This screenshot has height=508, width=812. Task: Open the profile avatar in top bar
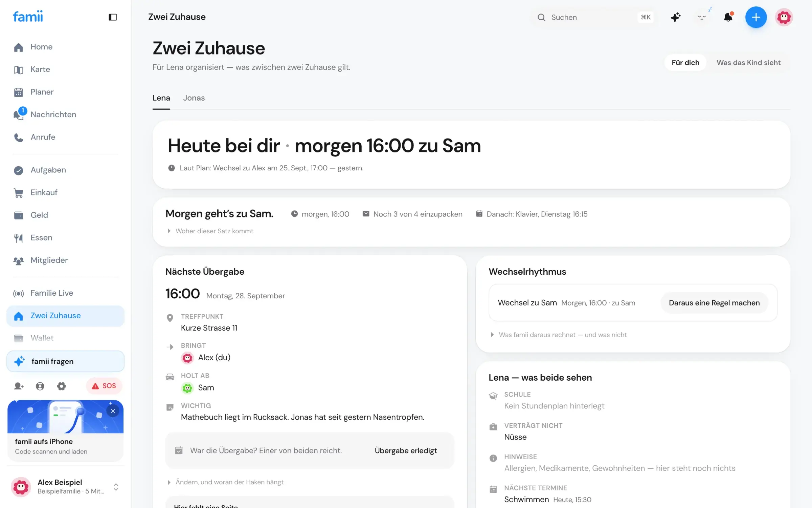point(784,17)
